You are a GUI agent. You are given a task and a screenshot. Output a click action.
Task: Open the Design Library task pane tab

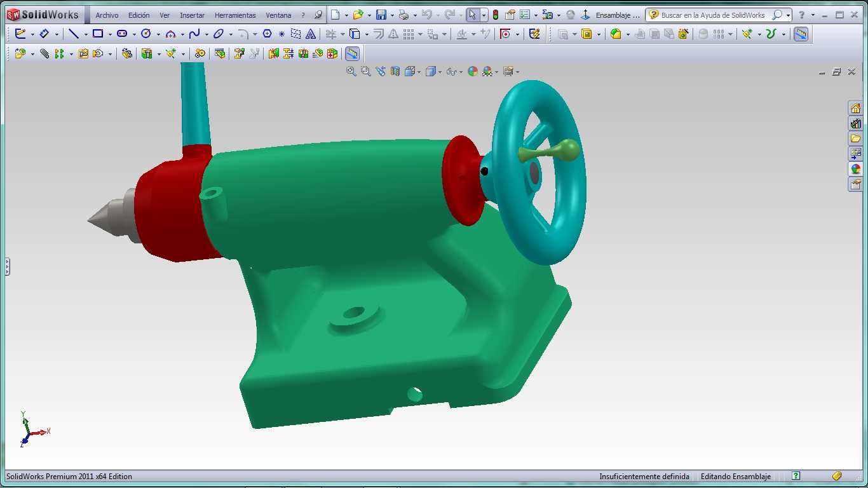[x=856, y=123]
